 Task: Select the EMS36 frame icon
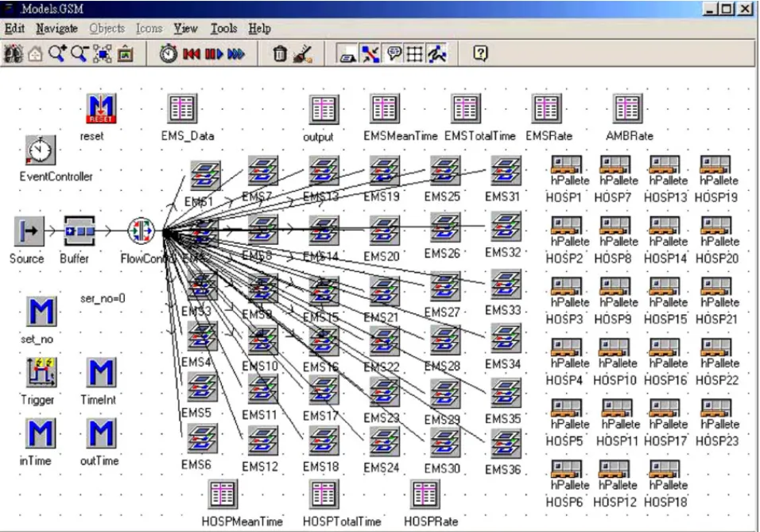(x=506, y=443)
